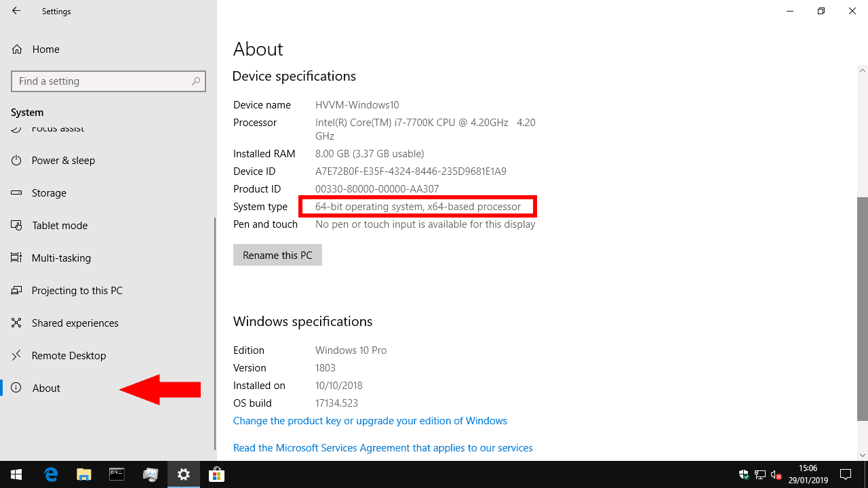Screen dimensions: 868x488
Task: Select the Product ID 00330-80000-00000-AA307
Action: (x=377, y=189)
